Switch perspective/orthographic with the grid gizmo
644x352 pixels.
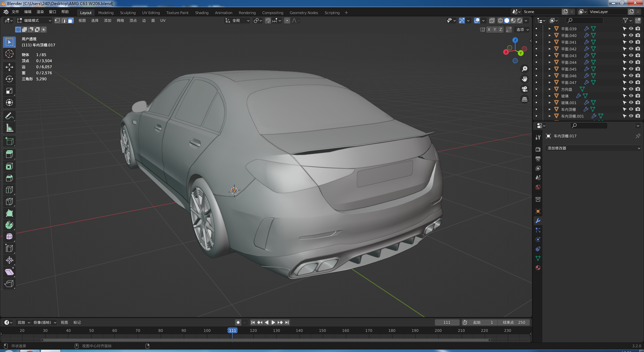coord(525,99)
